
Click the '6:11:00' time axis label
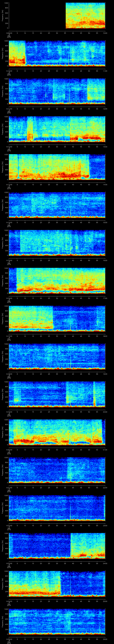(x=9, y=109)
